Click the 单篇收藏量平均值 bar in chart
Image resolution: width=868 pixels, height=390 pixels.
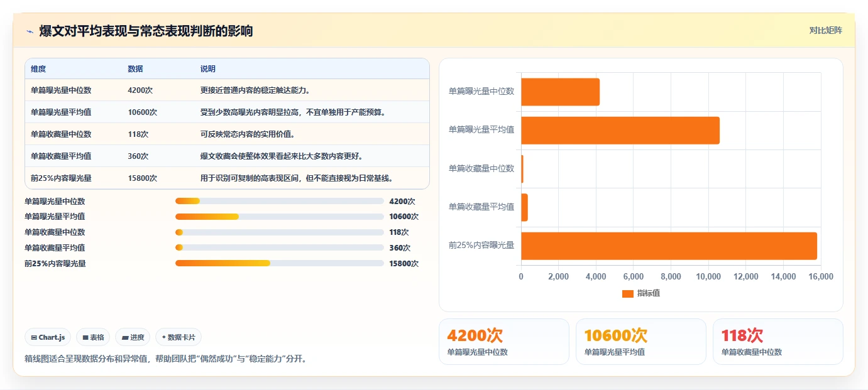point(524,207)
